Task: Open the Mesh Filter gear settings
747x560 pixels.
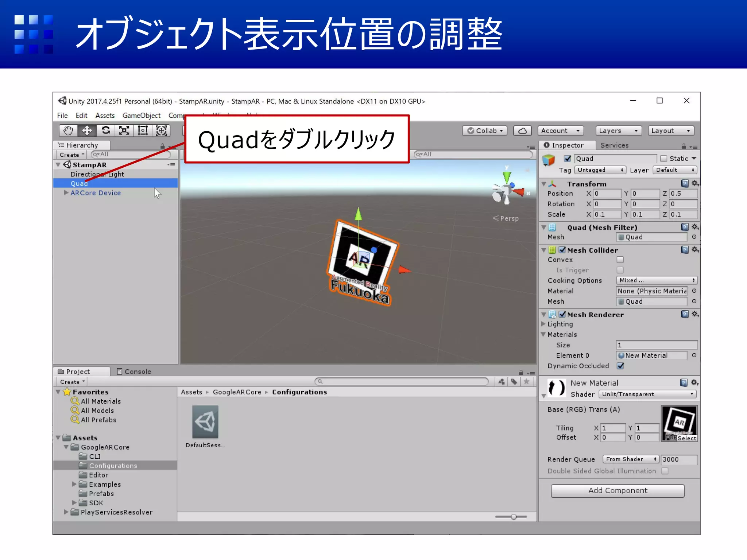Action: [695, 227]
